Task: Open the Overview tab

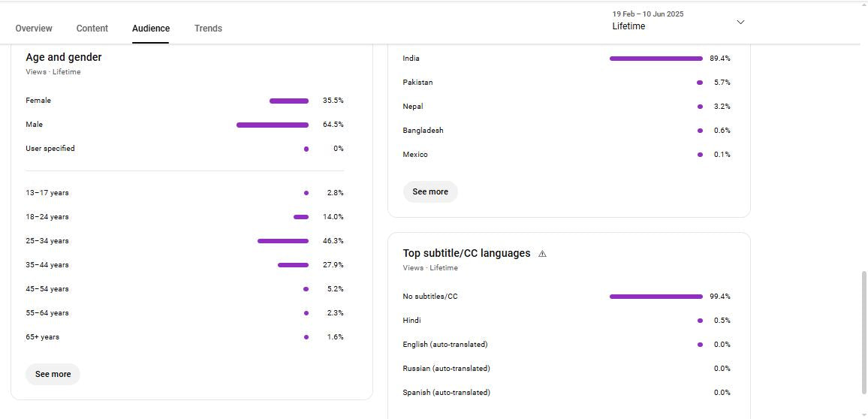Action: [34, 29]
